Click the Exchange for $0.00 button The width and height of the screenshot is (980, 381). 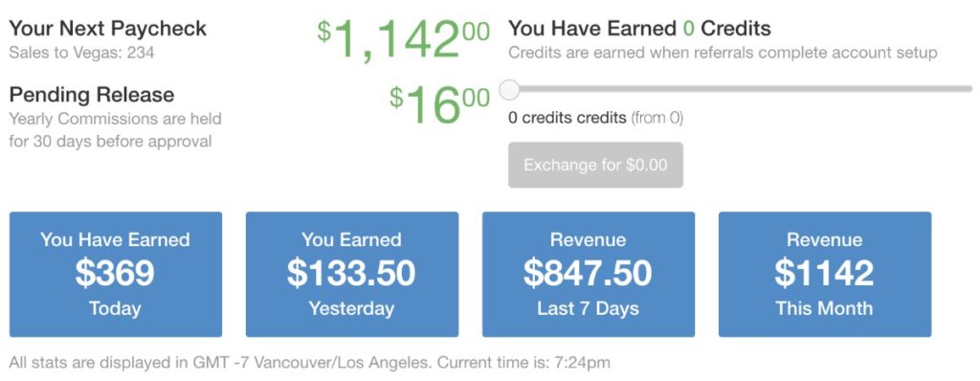(595, 166)
